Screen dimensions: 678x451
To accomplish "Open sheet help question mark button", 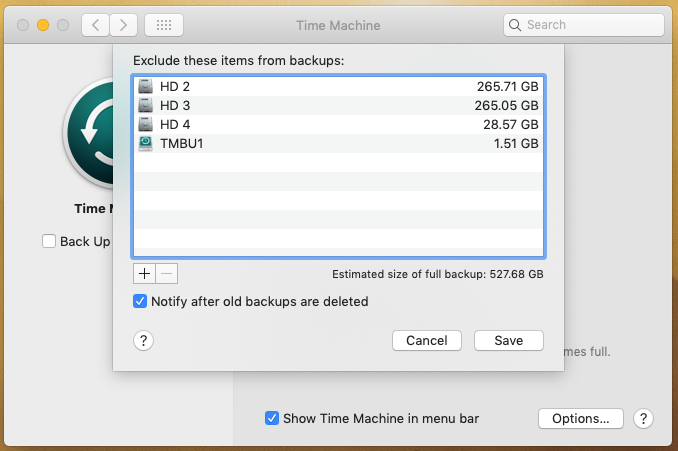I will tap(143, 341).
